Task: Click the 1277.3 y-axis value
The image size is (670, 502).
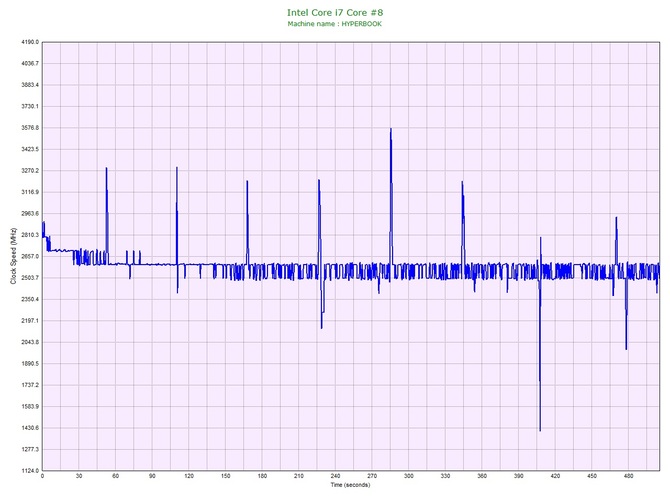Action: (x=30, y=449)
